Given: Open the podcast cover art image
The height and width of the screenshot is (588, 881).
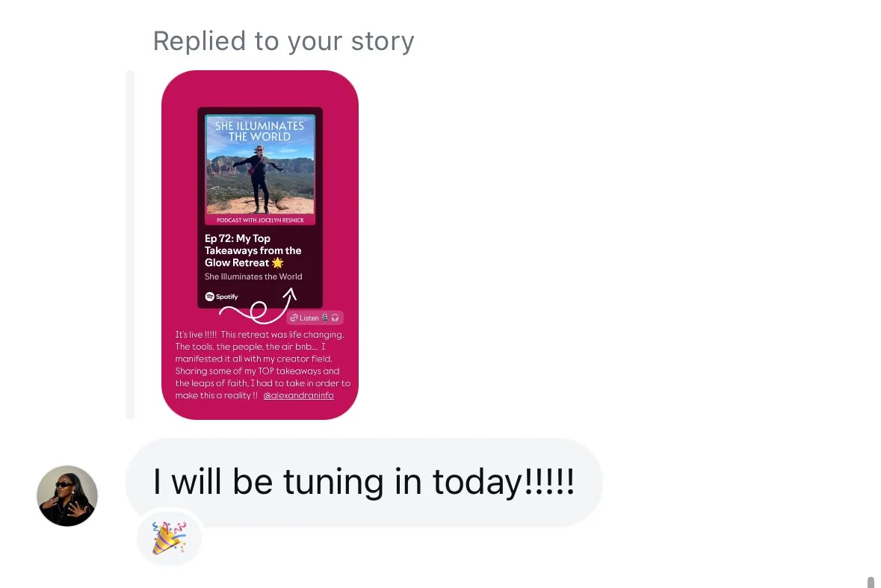Looking at the screenshot, I should coord(260,164).
